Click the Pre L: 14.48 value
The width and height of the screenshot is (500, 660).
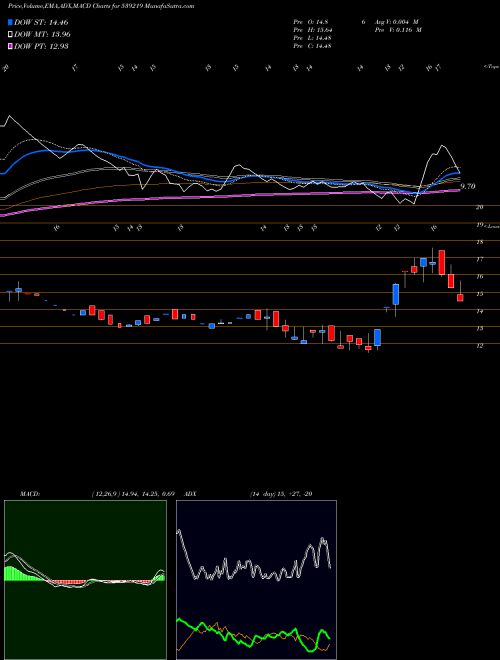312,38
